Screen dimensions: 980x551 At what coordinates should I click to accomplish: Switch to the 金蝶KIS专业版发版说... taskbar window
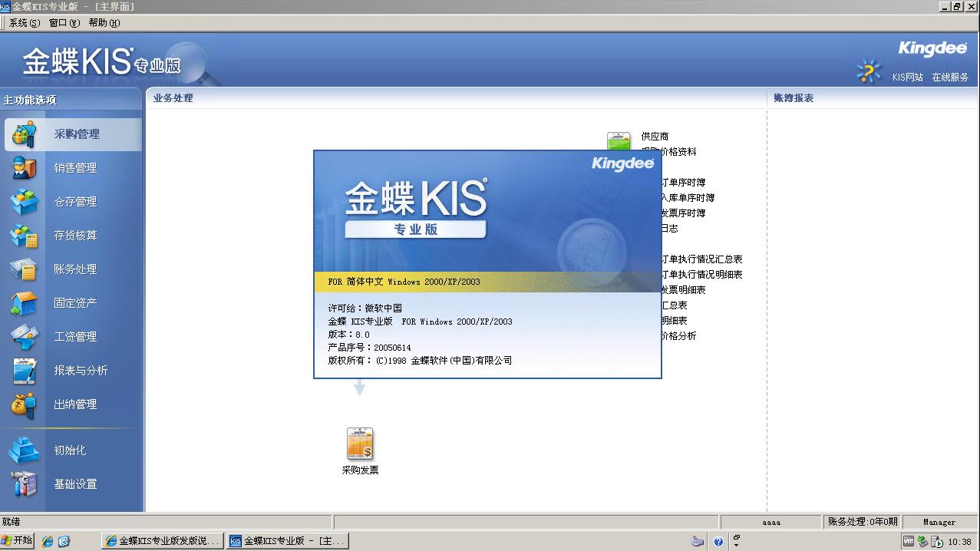click(163, 541)
